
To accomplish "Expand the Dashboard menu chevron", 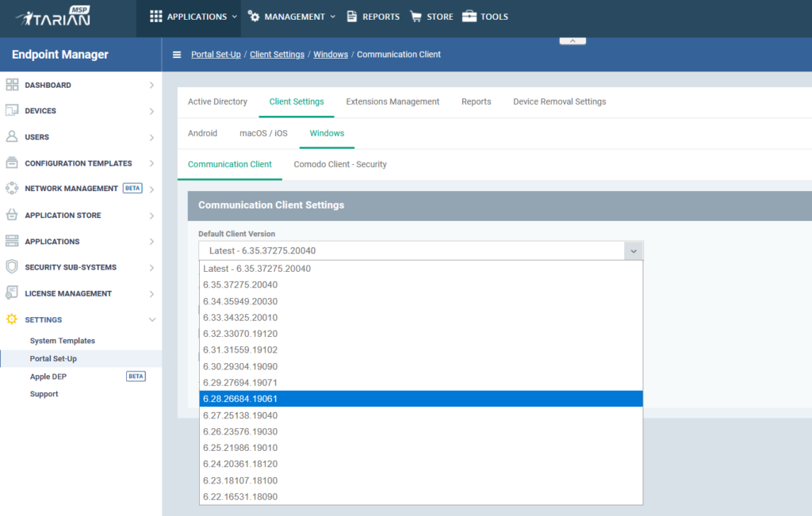I will tap(151, 85).
